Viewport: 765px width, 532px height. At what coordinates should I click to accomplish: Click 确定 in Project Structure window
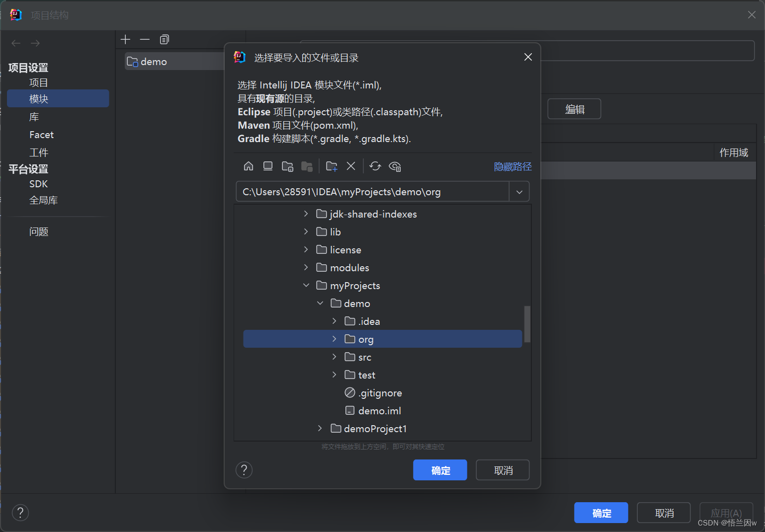(601, 513)
